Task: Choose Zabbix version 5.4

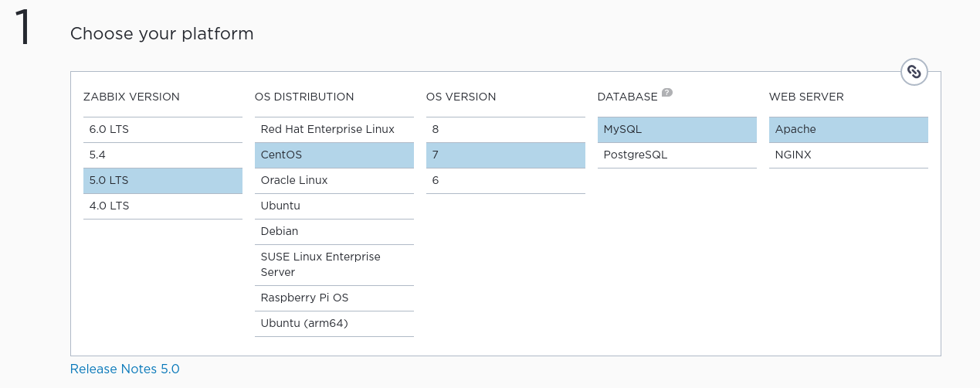Action: coord(162,155)
